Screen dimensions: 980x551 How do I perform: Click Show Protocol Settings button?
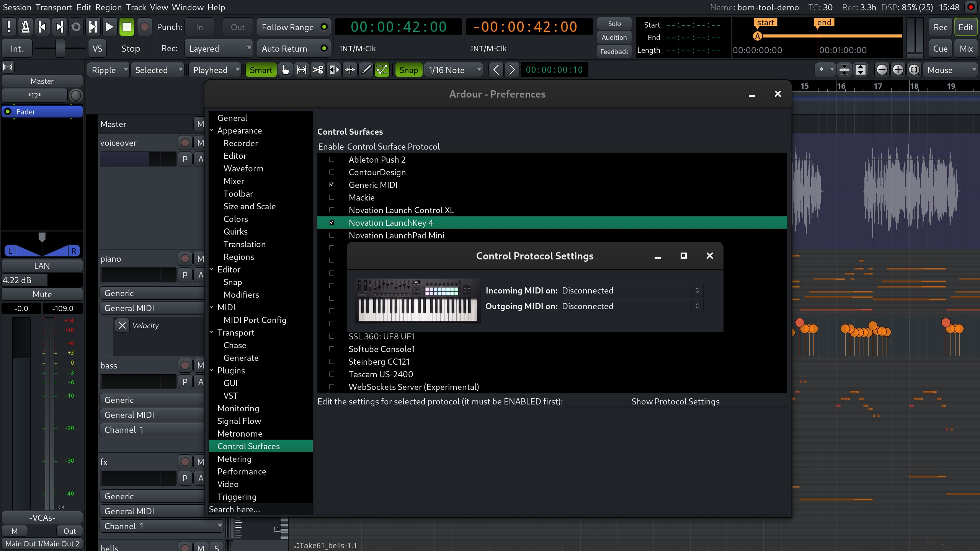click(675, 401)
